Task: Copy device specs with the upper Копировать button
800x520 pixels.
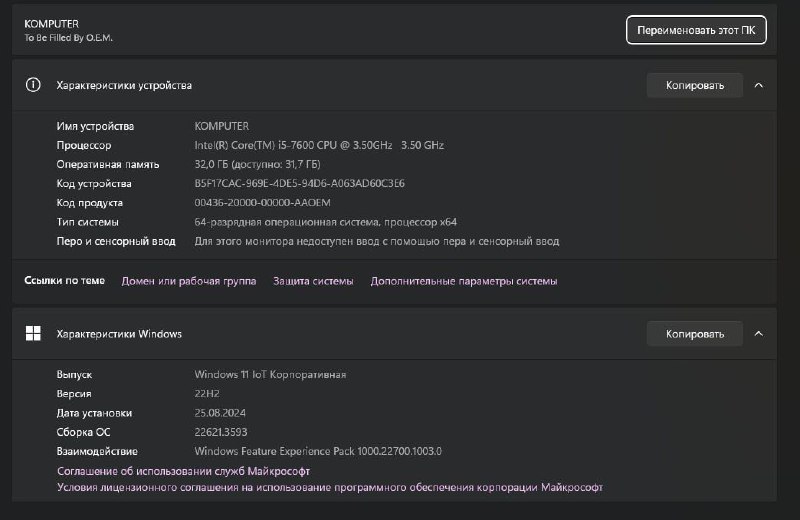Action: (x=694, y=85)
